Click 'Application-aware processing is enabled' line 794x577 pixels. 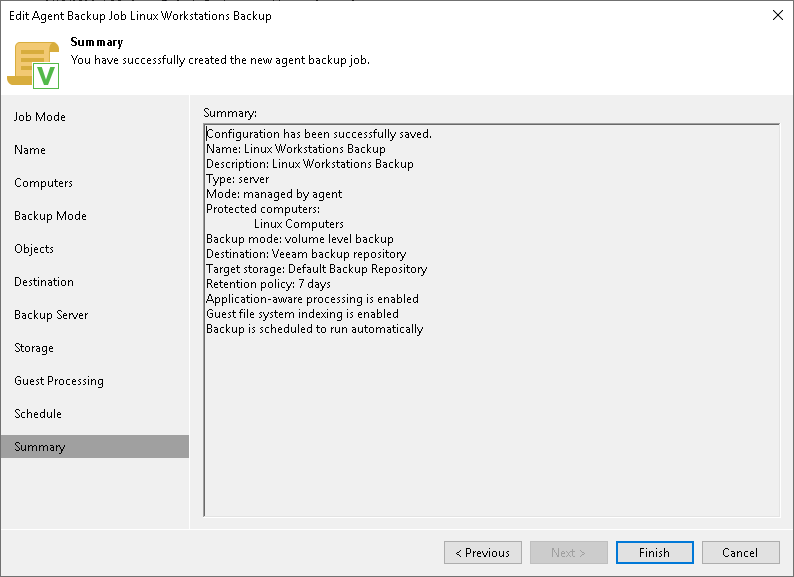click(x=312, y=299)
